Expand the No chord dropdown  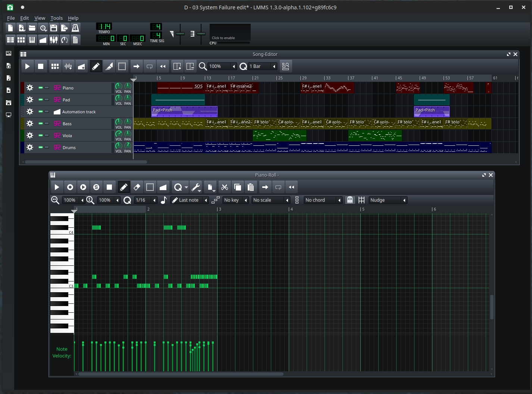click(323, 200)
